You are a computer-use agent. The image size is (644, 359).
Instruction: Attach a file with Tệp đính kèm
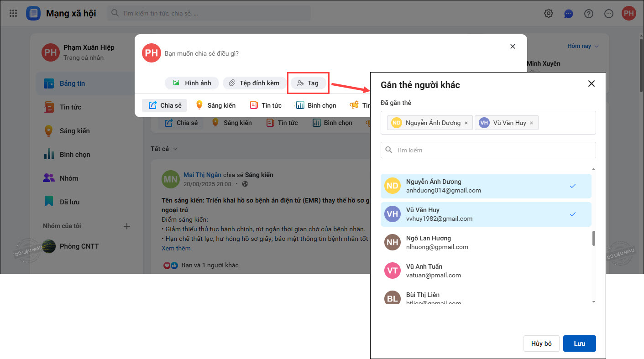point(254,83)
